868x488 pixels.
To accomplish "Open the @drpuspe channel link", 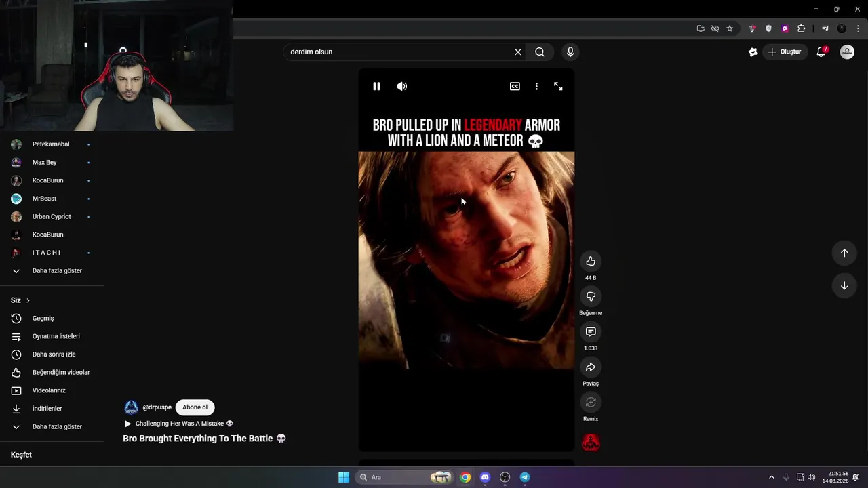I will [x=157, y=407].
